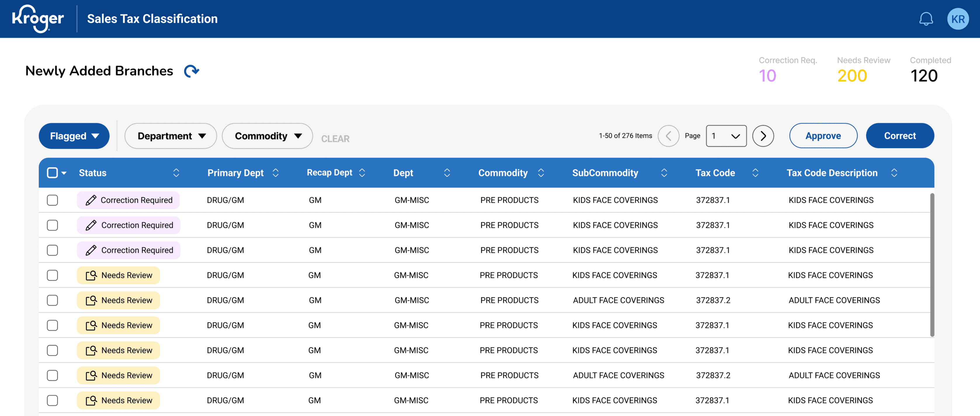The height and width of the screenshot is (416, 980).
Task: Sort by the SubCommodity column arrows
Action: click(x=664, y=173)
